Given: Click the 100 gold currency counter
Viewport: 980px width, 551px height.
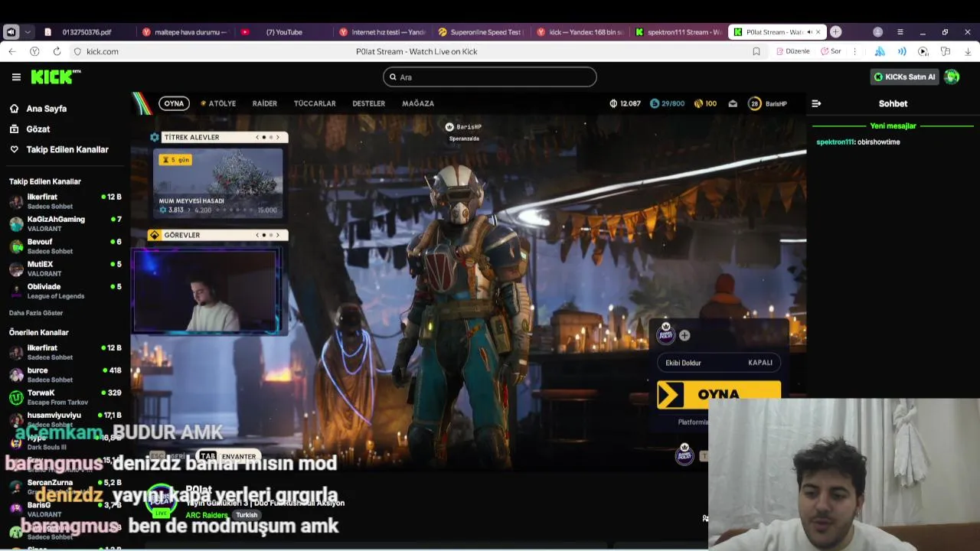Looking at the screenshot, I should pos(705,103).
